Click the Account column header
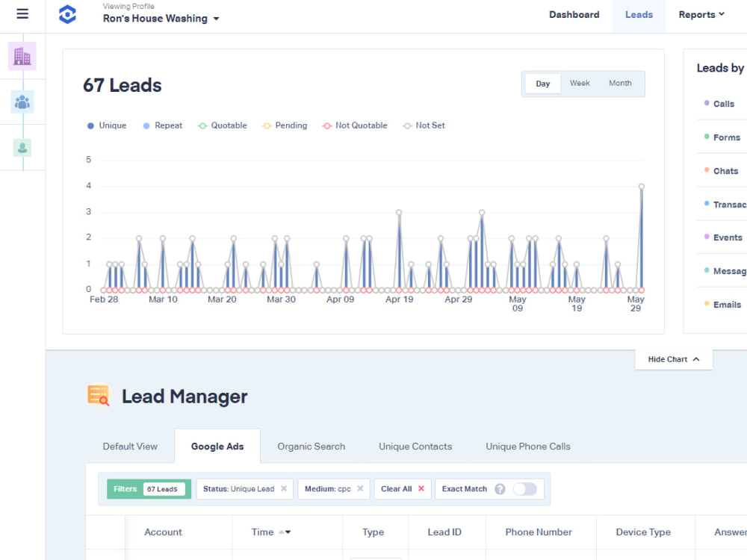Screen dimensions: 747x560 [163, 532]
